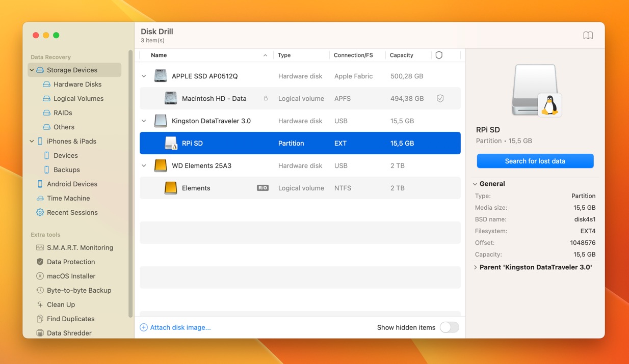Click the RPi SD partition icon
Screen dimensions: 629x364
(x=171, y=144)
